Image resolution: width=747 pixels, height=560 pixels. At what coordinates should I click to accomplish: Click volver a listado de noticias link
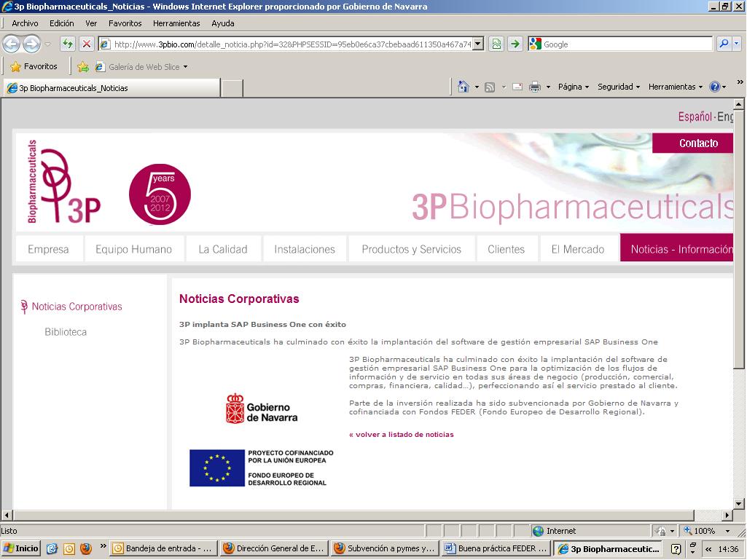point(401,434)
